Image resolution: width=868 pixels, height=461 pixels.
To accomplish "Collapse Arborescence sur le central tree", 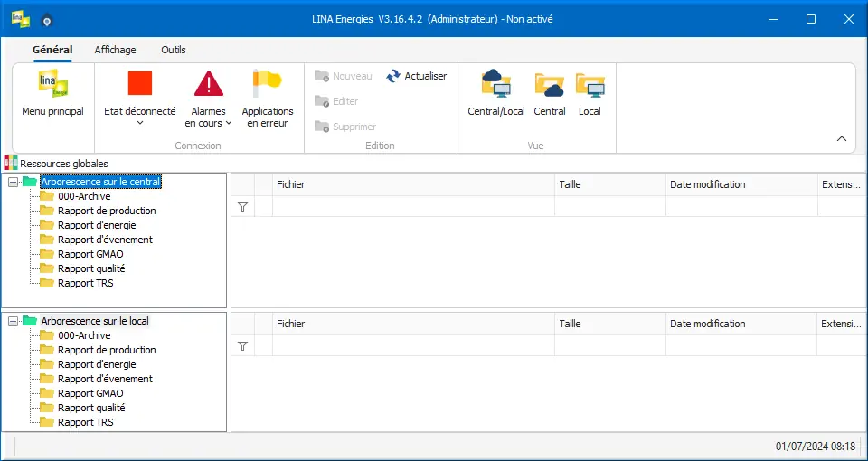I will (13, 182).
